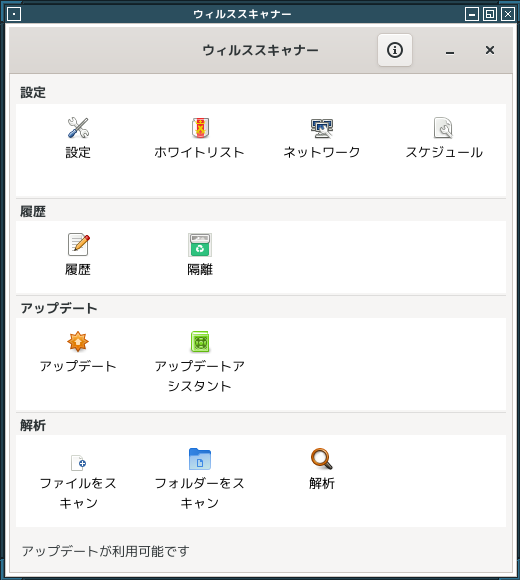Open the スケジュール document icon

[x=443, y=128]
